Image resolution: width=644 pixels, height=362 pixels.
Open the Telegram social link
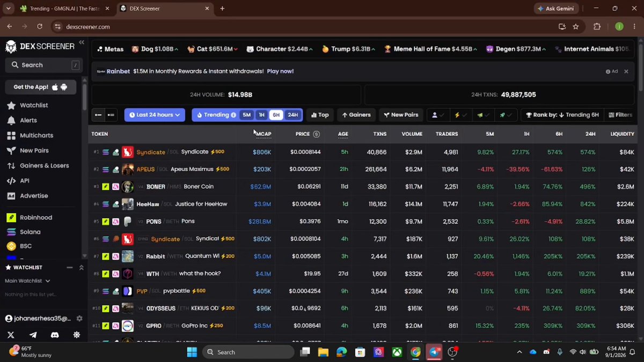coord(33,335)
